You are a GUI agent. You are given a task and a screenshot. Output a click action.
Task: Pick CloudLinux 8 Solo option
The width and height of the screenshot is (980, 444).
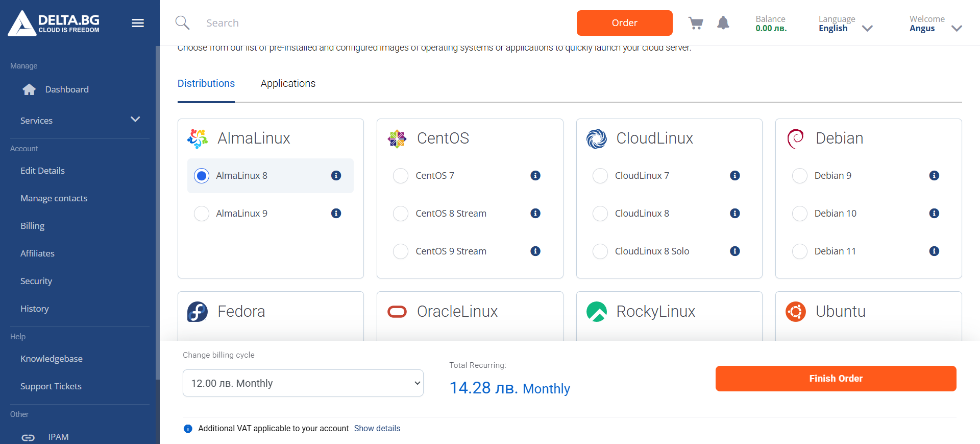tap(600, 251)
